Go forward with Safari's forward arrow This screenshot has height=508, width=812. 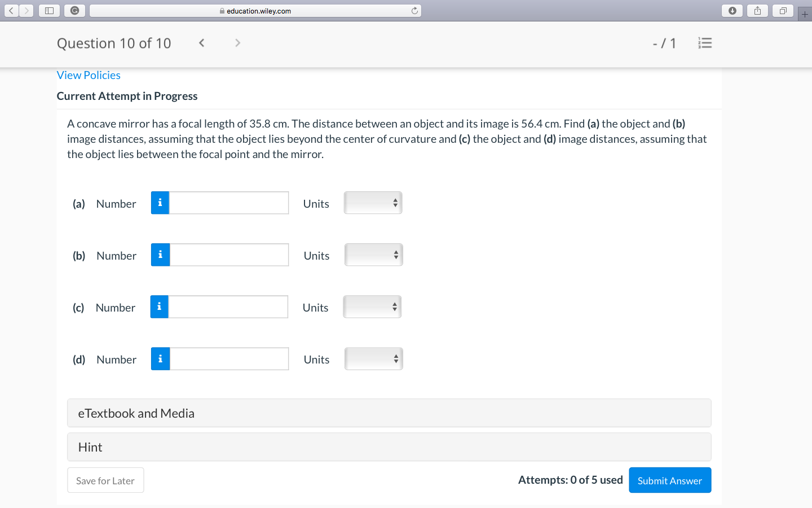(x=26, y=11)
